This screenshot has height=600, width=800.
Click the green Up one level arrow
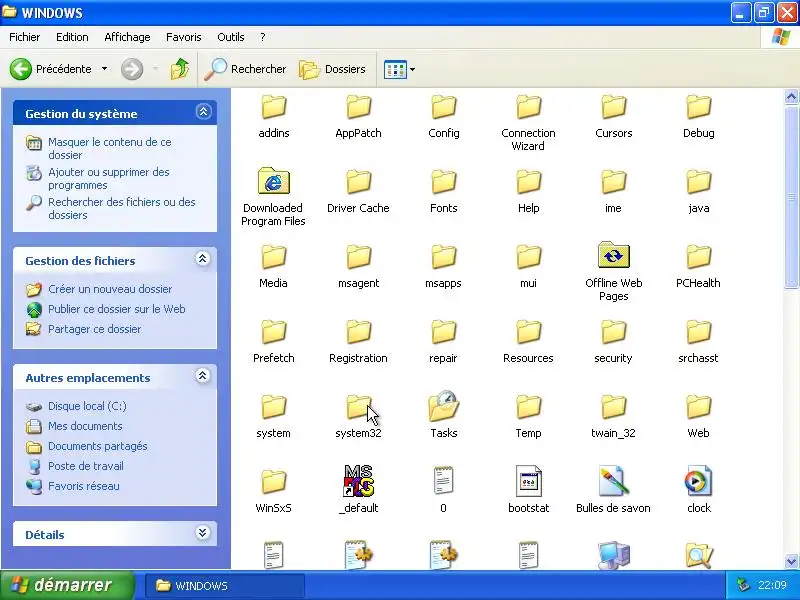coord(180,69)
